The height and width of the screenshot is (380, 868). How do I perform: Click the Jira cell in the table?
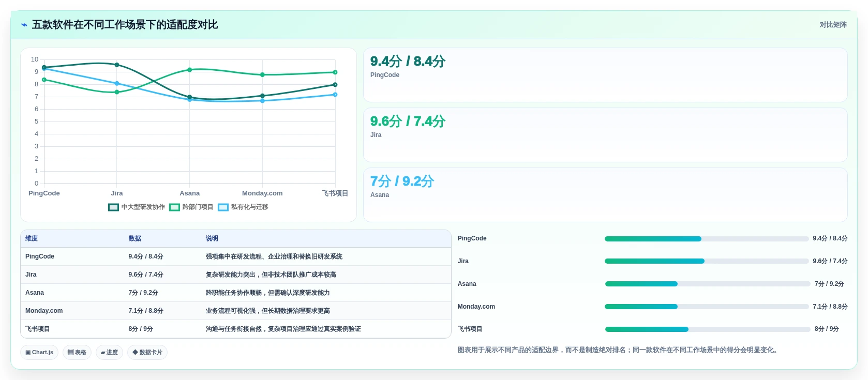pyautogui.click(x=31, y=275)
